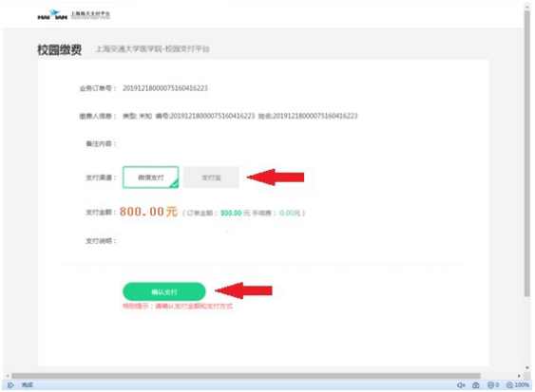535x392 pixels.
Task: Open the 100% zoom level control
Action: tap(518, 385)
